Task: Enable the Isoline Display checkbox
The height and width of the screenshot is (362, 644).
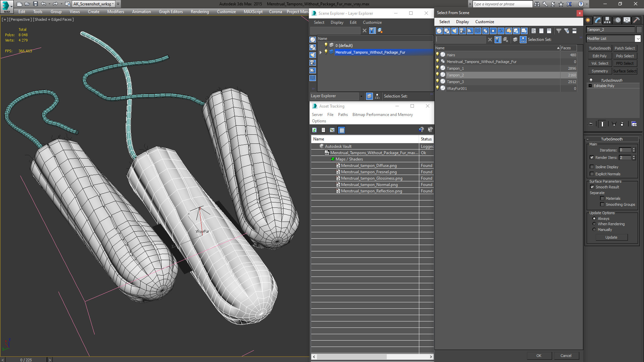Action: [592, 167]
